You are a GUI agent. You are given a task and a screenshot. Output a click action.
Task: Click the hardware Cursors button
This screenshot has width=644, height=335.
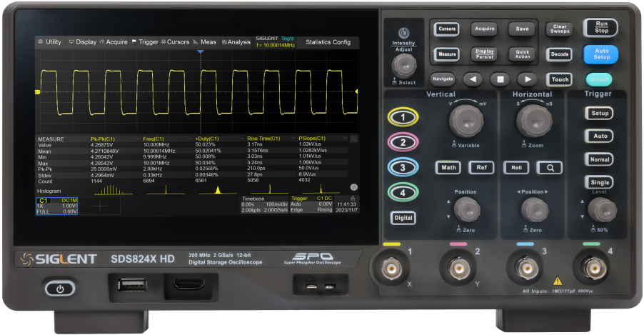click(446, 29)
